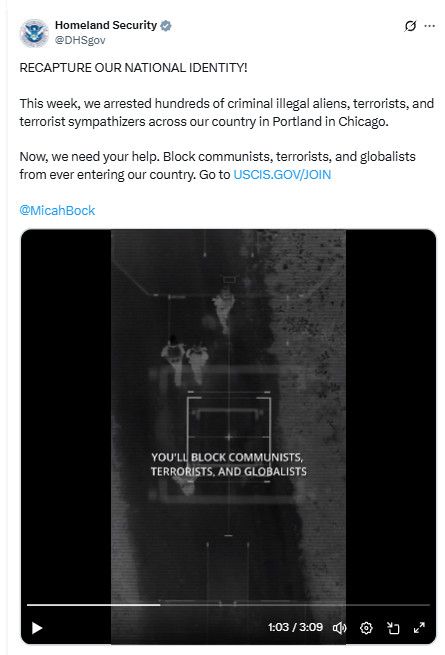Screen dimensions: 445x655
Task: Click the RECAPTURE OUR NATIONAL IDENTITY post text
Action: [x=133, y=68]
